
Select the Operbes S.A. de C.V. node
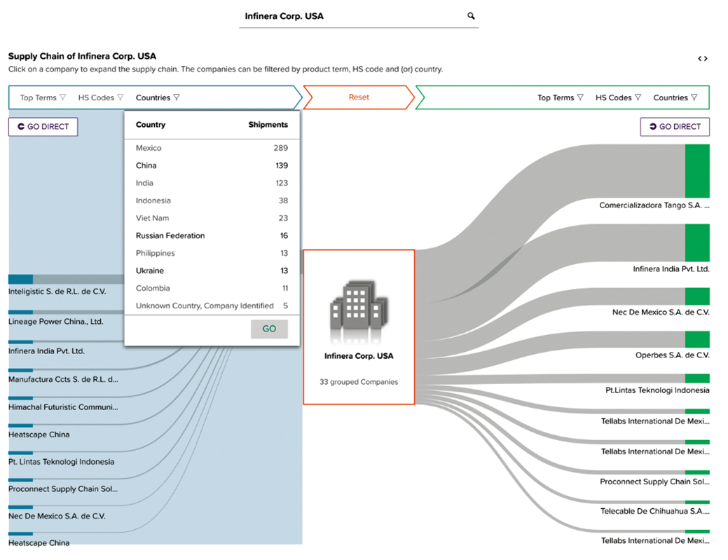pos(697,340)
